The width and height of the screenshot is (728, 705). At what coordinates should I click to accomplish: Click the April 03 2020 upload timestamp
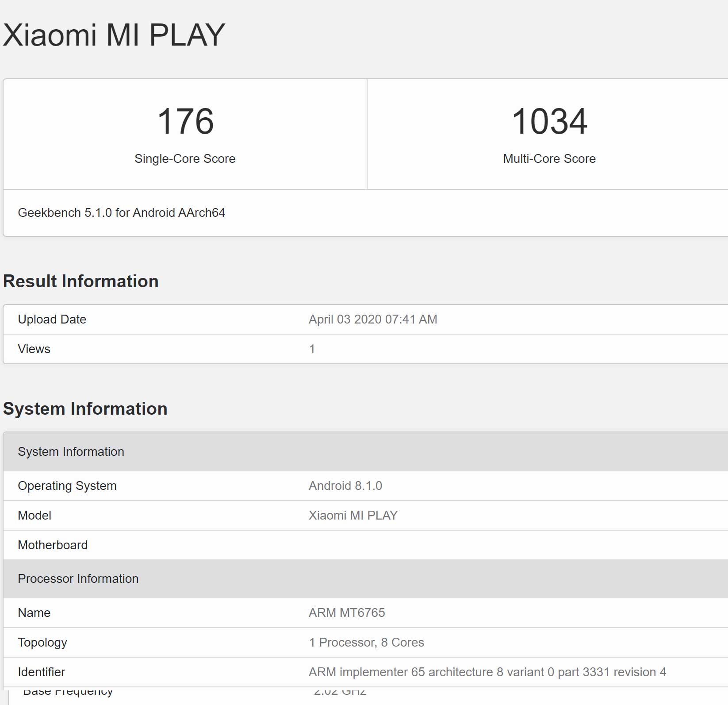point(372,320)
